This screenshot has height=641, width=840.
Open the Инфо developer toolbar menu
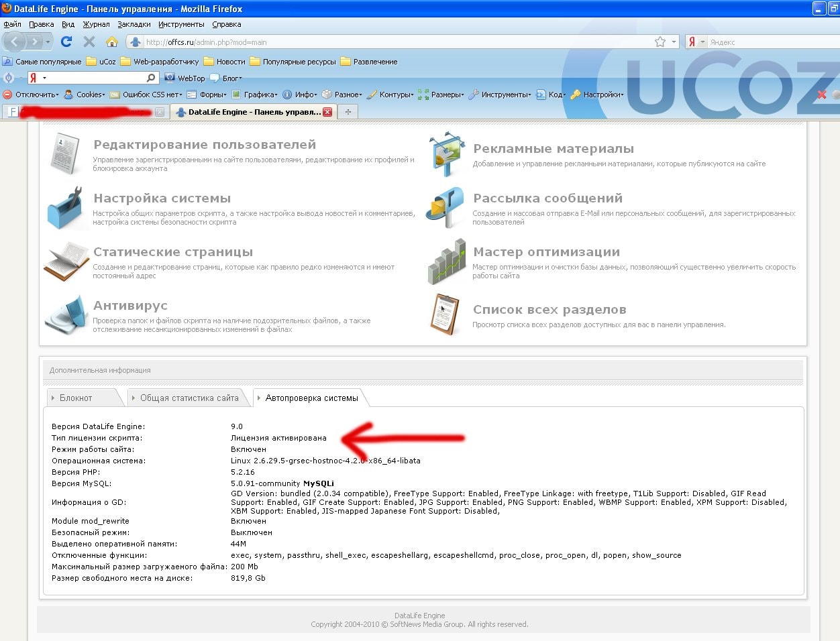tap(300, 95)
